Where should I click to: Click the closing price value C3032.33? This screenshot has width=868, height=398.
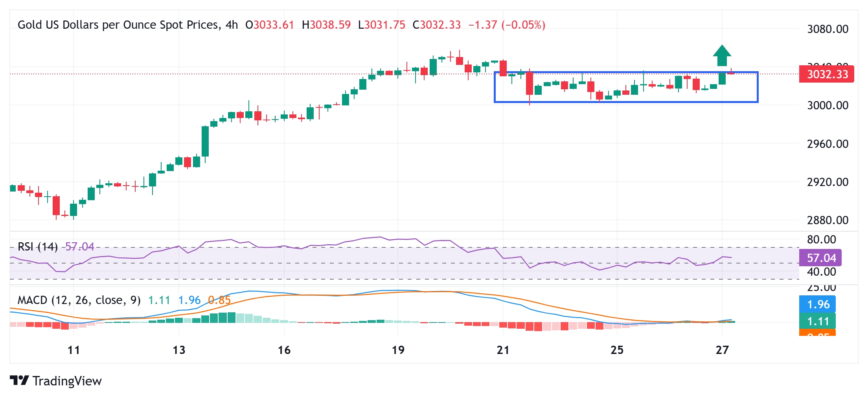click(436, 25)
